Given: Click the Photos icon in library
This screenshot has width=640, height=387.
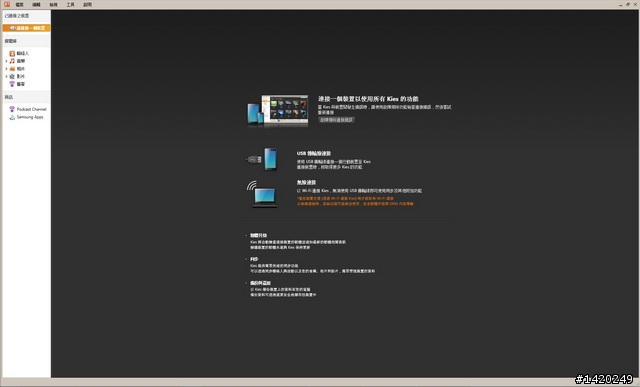Looking at the screenshot, I should pos(12,69).
